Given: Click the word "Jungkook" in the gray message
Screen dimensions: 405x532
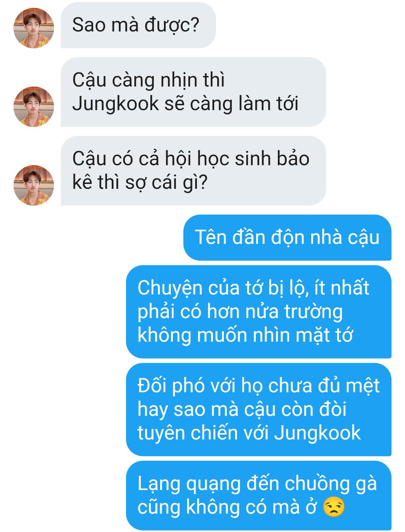Looking at the screenshot, I should [x=115, y=104].
